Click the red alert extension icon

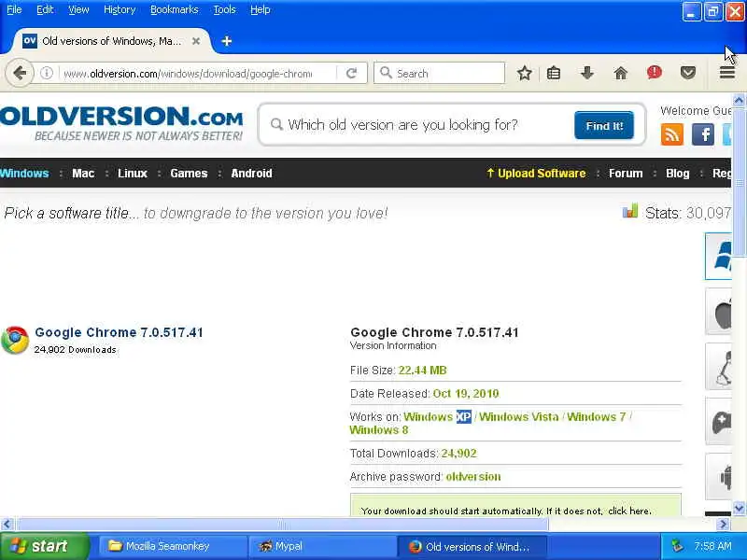click(655, 73)
